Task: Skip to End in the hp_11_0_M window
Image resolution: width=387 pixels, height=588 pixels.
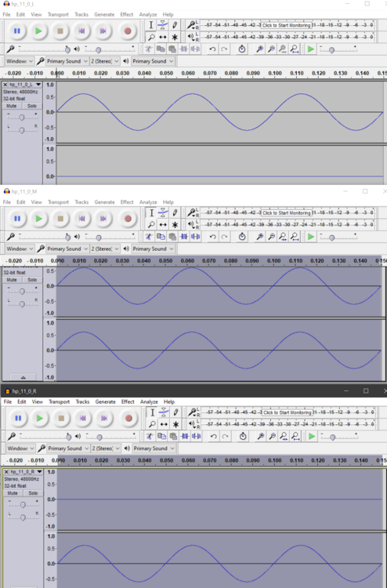Action: 103,219
